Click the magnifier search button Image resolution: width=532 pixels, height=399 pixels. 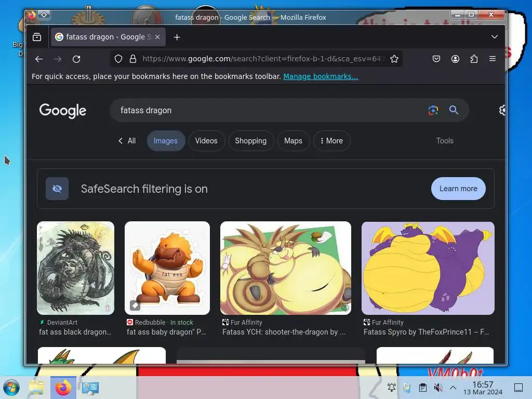click(x=454, y=110)
